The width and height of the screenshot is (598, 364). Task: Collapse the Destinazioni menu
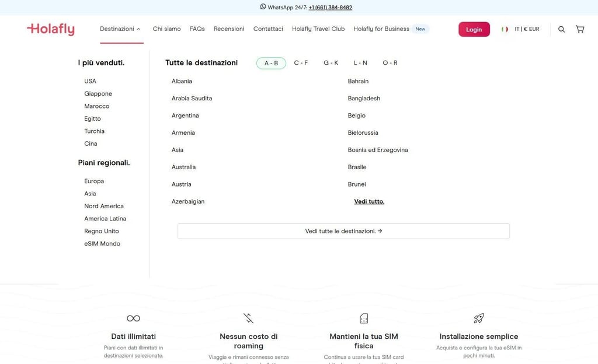click(120, 29)
